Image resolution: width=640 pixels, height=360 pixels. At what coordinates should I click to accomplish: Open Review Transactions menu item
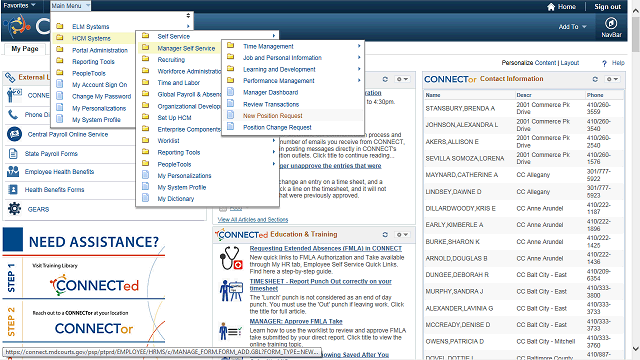click(271, 104)
